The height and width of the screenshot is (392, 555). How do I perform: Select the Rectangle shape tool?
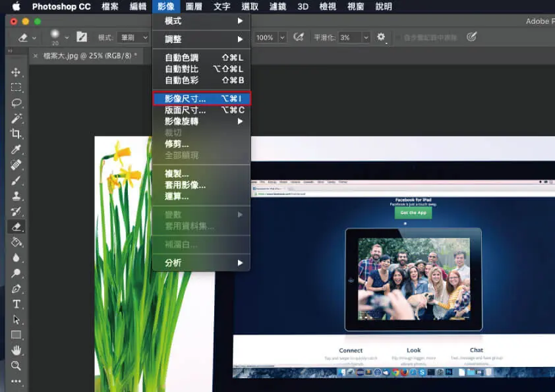tap(16, 335)
